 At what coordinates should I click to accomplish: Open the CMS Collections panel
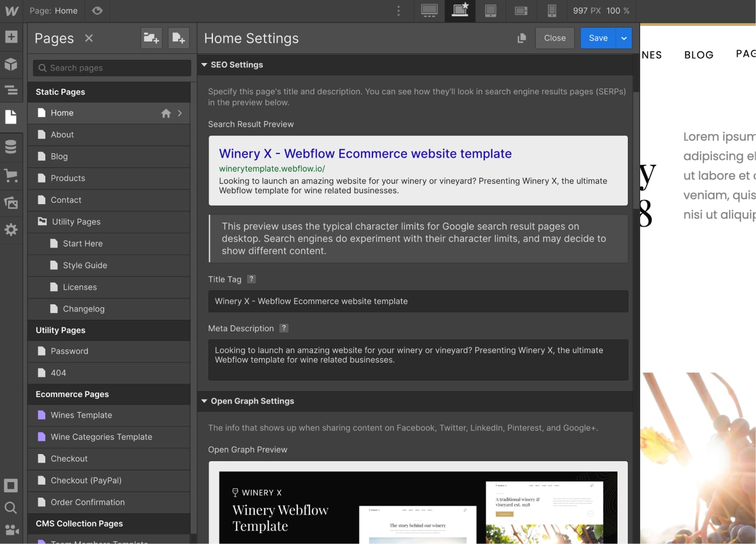(x=11, y=147)
